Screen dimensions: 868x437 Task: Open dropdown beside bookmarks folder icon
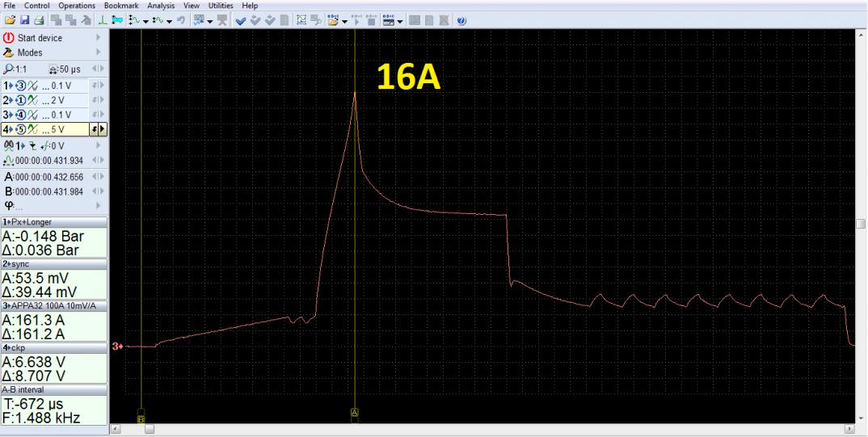pos(344,21)
